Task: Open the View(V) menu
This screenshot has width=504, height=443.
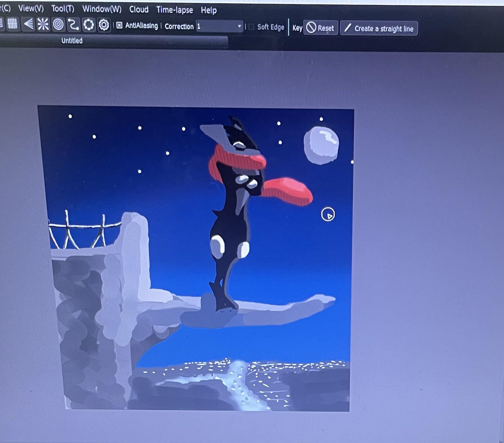Action: 31,9
